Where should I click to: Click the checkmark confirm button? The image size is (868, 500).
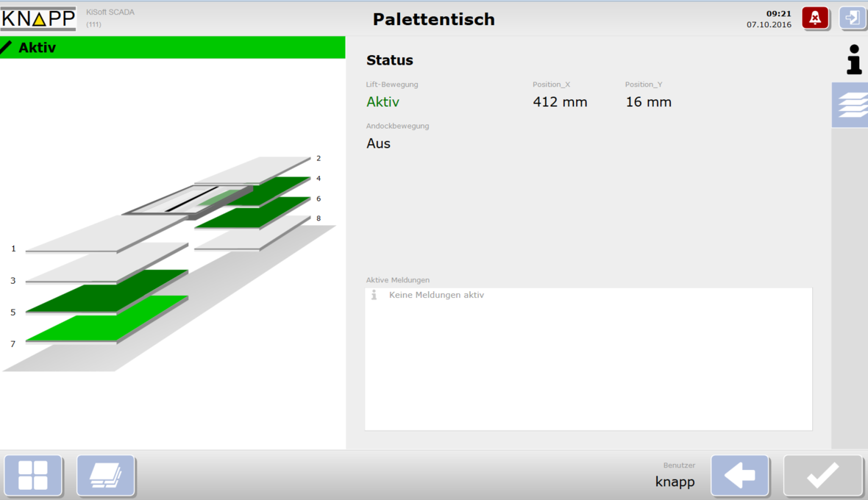[822, 476]
